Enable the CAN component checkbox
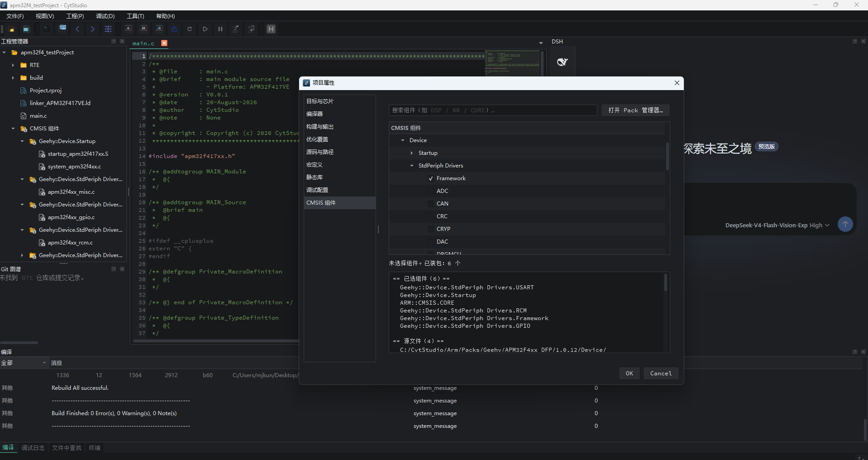The width and height of the screenshot is (868, 460). click(431, 204)
